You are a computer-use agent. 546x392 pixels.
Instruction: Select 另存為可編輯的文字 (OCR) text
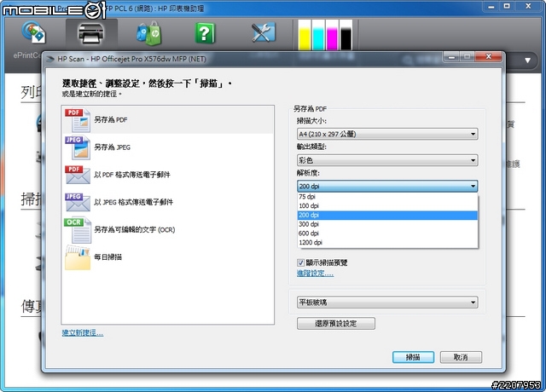coord(135,230)
